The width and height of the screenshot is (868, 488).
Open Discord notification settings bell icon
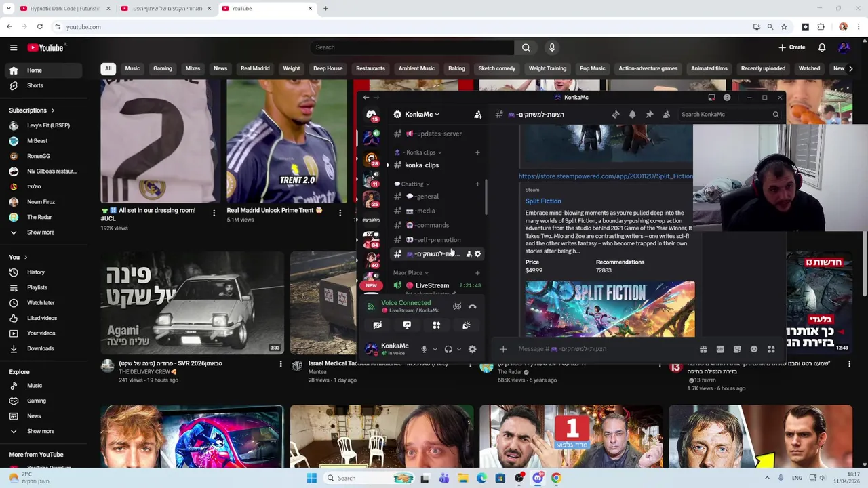point(632,115)
